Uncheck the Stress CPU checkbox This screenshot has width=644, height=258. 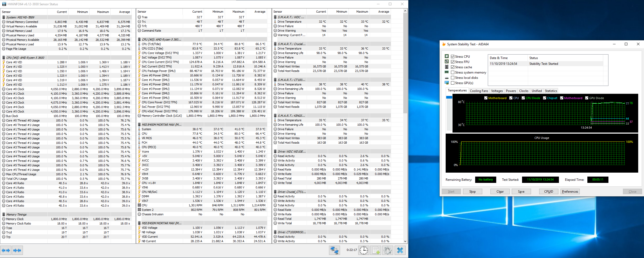tap(453, 56)
